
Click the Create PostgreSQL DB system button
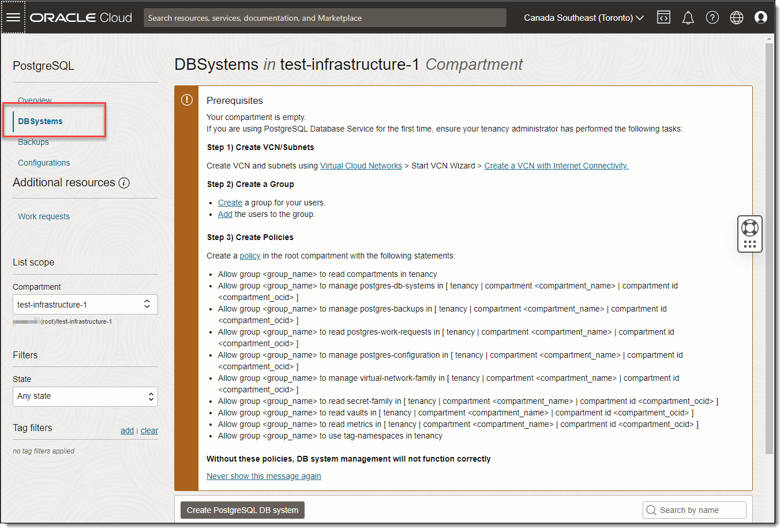pyautogui.click(x=242, y=510)
